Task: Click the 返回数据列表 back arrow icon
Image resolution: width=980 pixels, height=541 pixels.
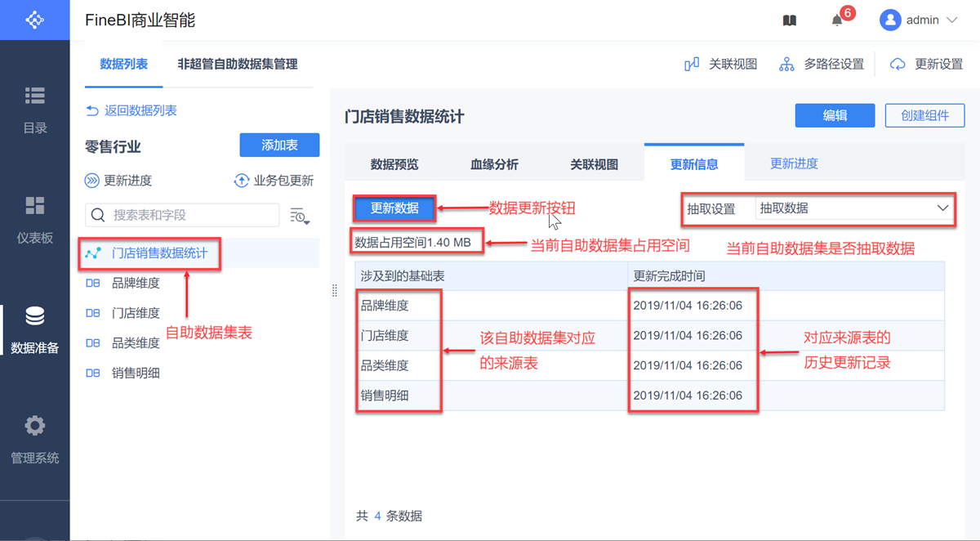Action: [x=91, y=110]
